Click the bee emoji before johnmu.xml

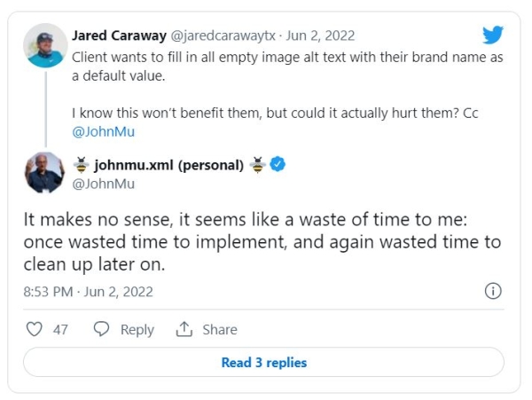click(x=81, y=164)
